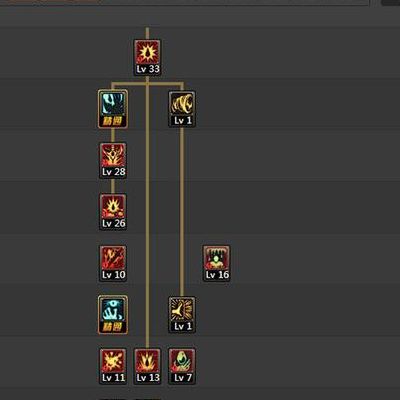The image size is (400, 400).
Task: Choose the Lv 11 splash explosion skill
Action: click(x=113, y=367)
